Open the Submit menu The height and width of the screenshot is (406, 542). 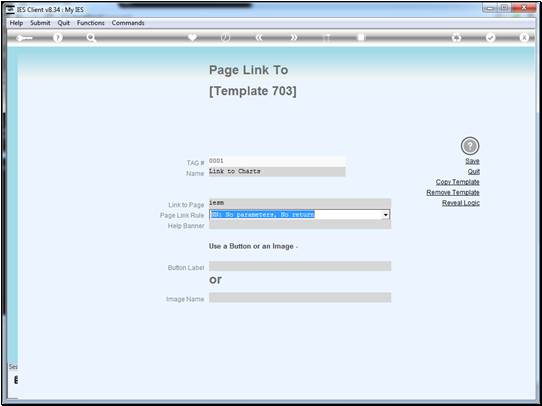point(40,23)
